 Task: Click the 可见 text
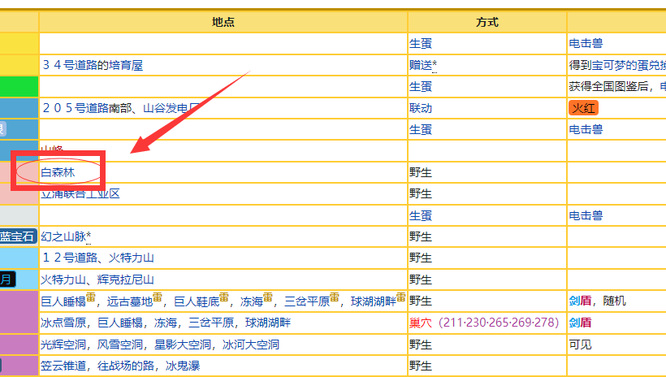pos(580,344)
